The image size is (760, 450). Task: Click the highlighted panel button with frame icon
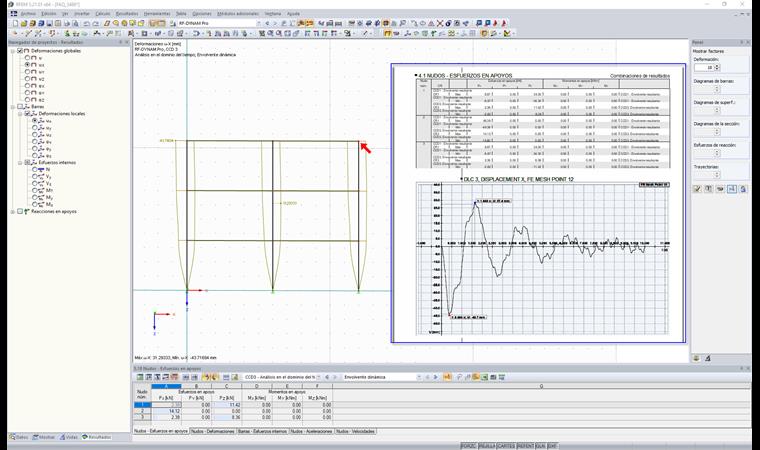732,189
